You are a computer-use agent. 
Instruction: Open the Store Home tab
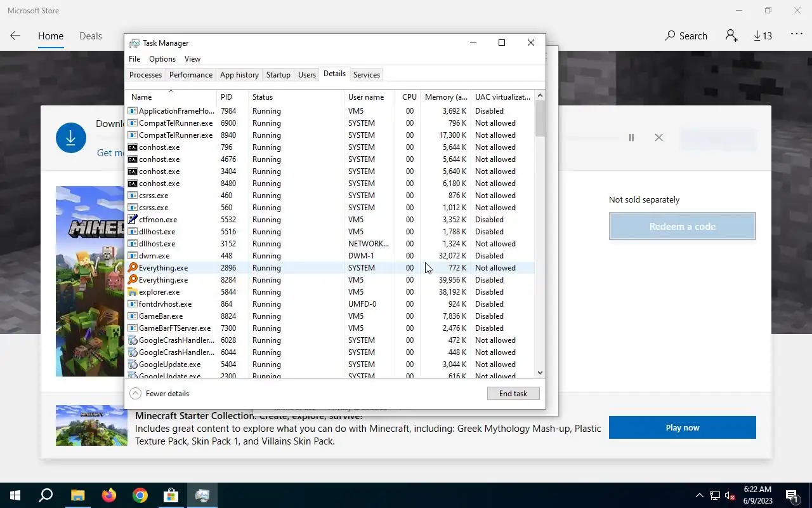(51, 36)
